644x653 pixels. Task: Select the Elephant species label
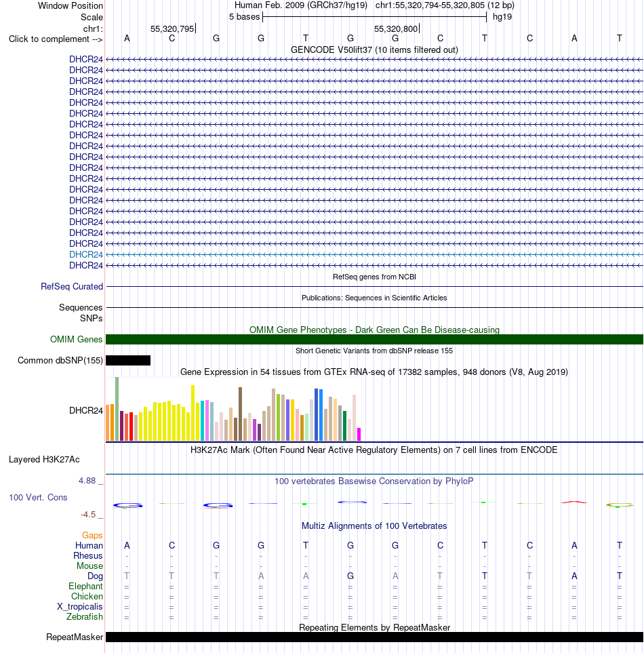click(x=85, y=586)
